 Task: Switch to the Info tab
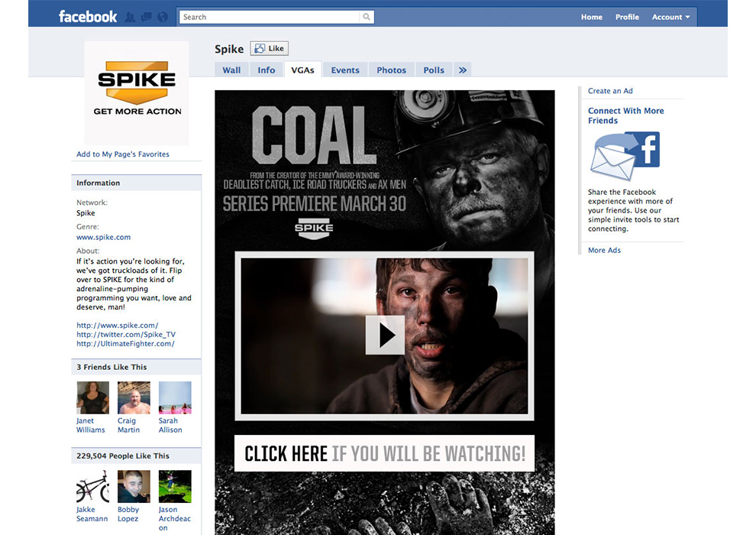coord(267,70)
